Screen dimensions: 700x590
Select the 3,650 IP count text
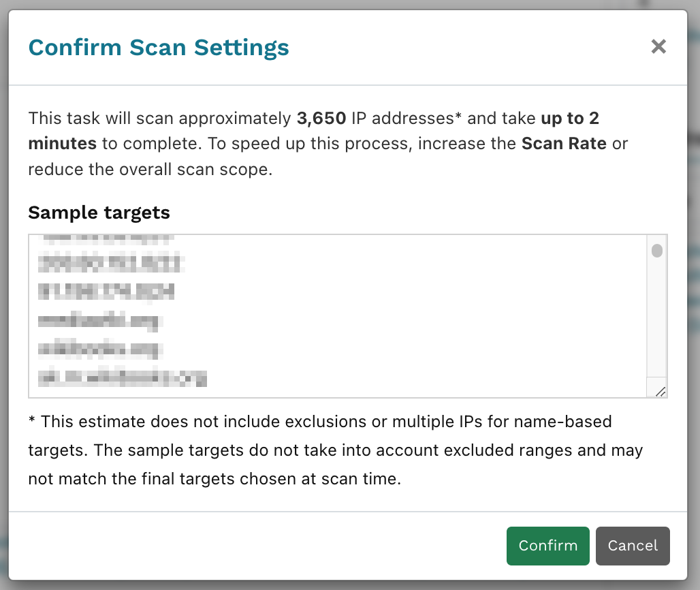coord(321,118)
